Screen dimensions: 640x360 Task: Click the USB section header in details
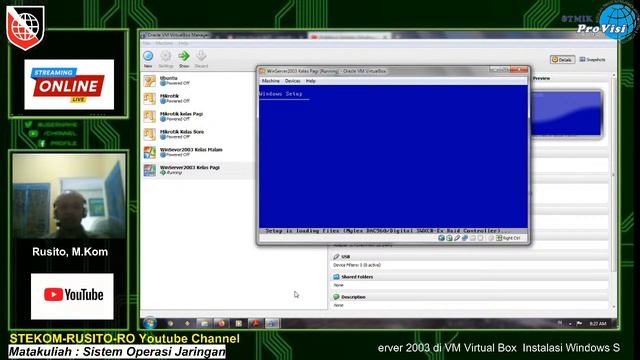469,257
